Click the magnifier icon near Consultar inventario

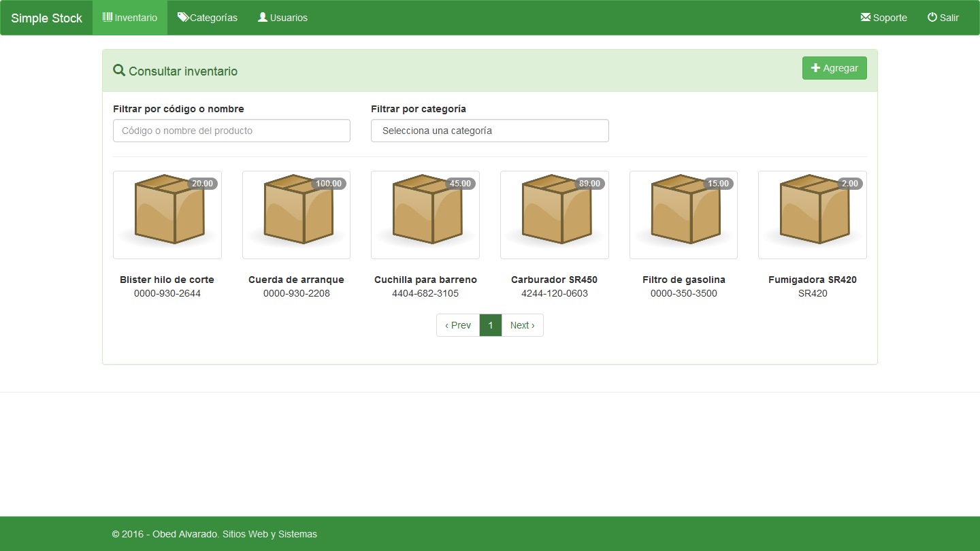click(x=119, y=69)
